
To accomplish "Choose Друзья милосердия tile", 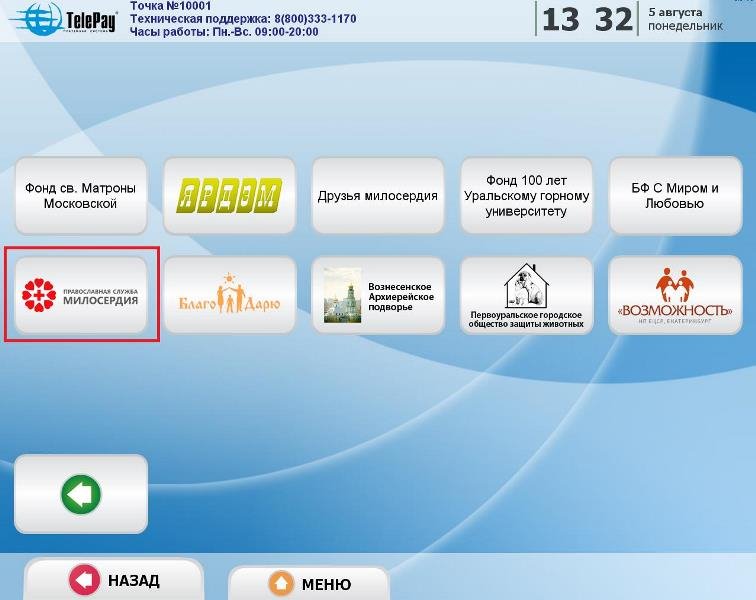I will pos(378,195).
